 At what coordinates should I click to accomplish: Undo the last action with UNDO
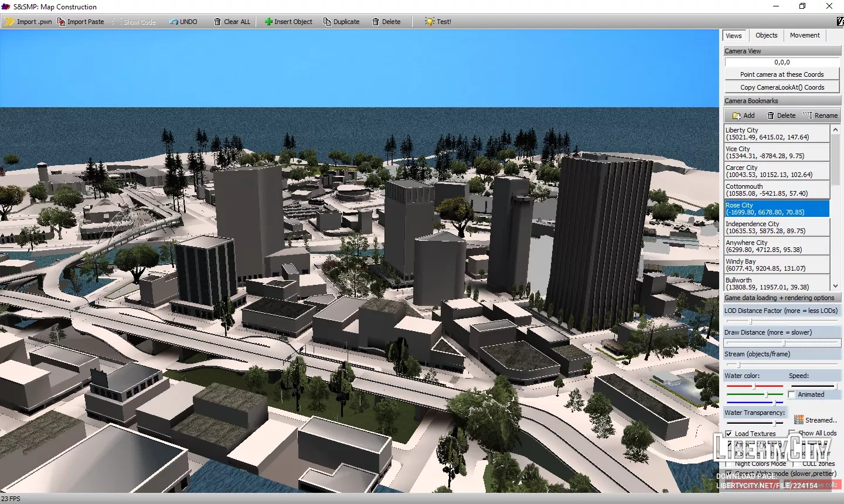[183, 22]
